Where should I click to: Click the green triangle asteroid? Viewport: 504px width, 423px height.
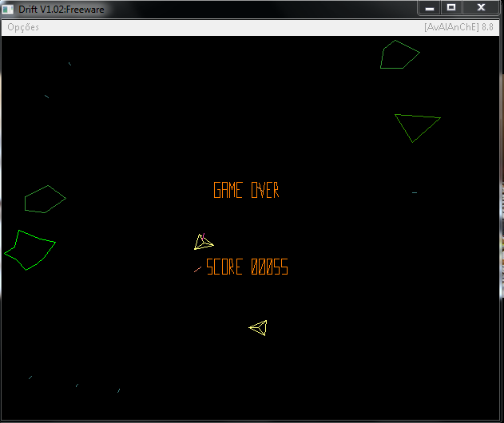click(x=417, y=128)
